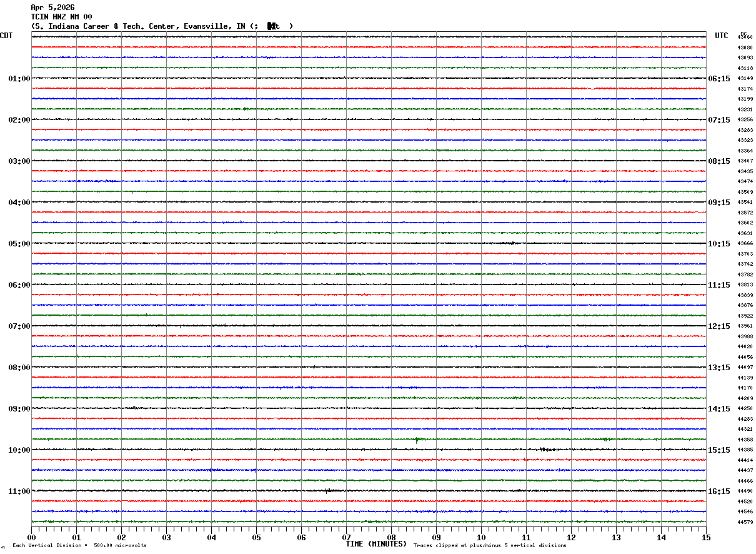This screenshot has width=756, height=554.
Task: Select the 05:00 CDT row label
Action: click(x=19, y=244)
